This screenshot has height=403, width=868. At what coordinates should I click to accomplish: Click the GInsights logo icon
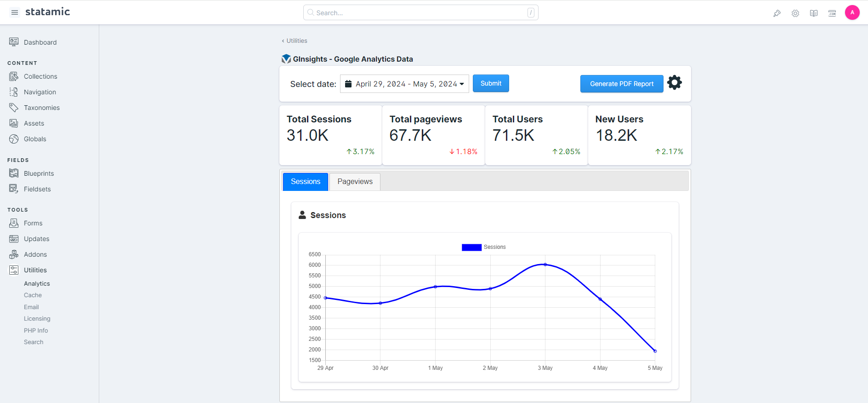coord(286,59)
